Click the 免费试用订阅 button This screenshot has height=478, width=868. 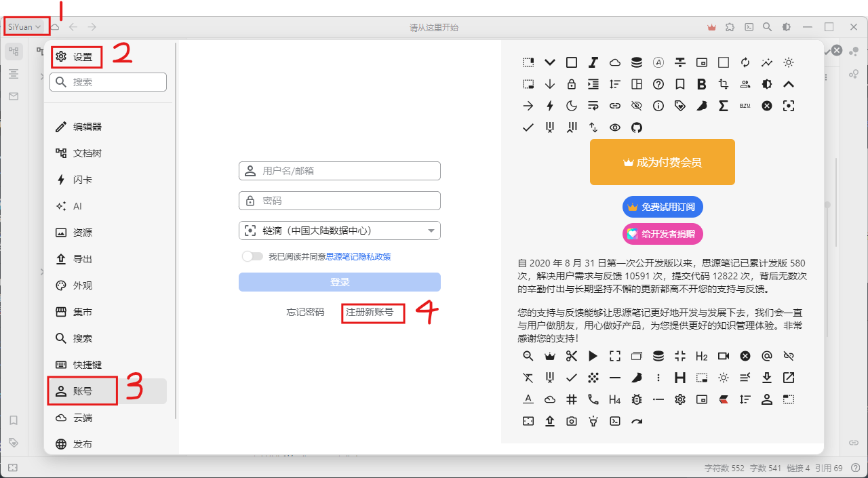point(663,207)
